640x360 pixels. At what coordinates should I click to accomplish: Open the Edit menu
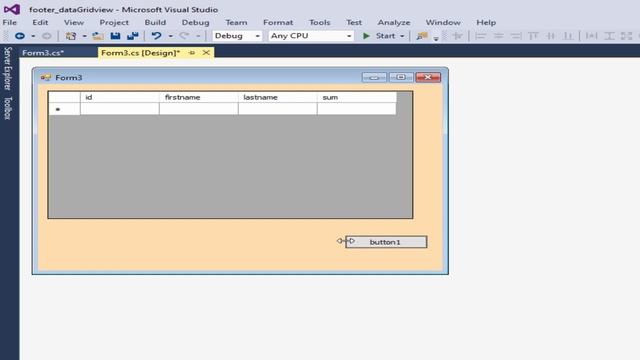point(40,22)
